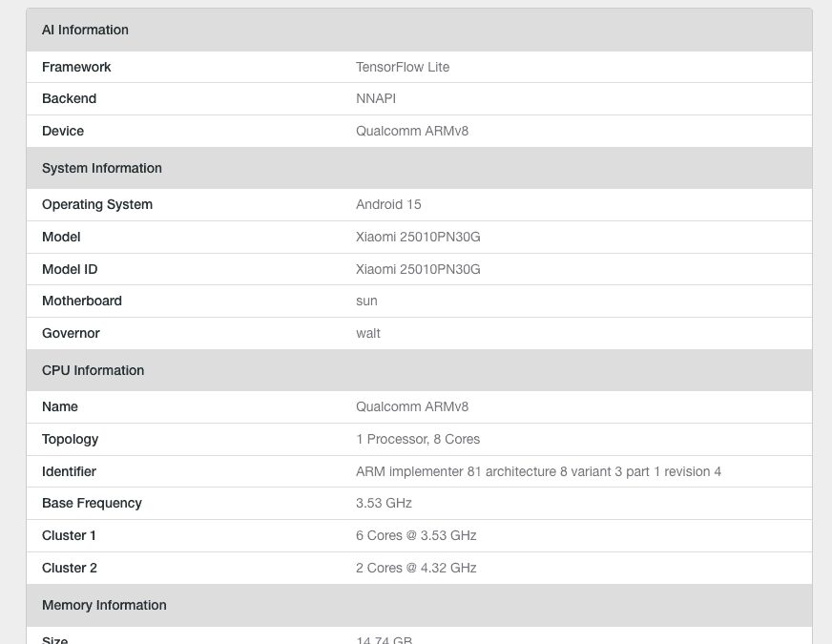Click the Operating System row label
The image size is (832, 644).
97,204
